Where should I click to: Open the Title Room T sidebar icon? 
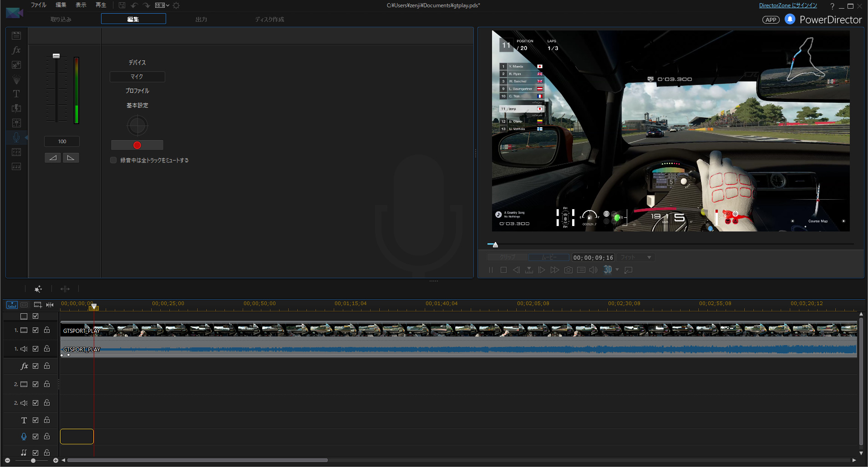[x=16, y=94]
